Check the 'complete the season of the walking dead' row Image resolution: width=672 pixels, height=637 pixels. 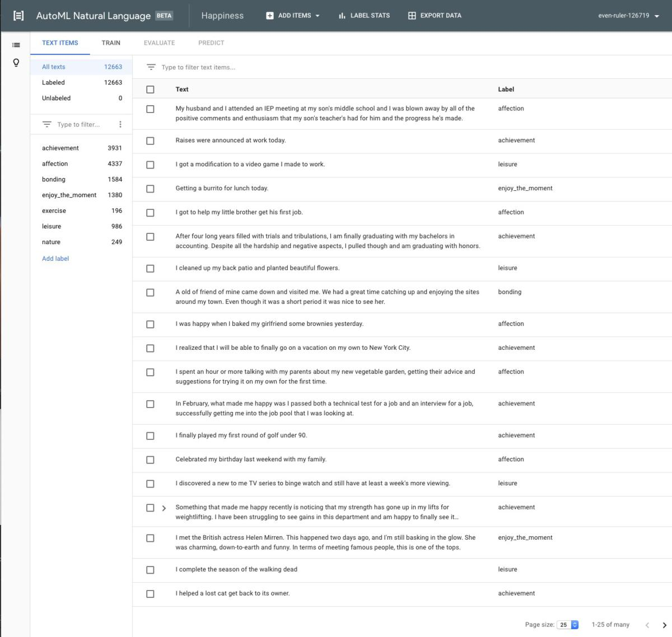150,570
